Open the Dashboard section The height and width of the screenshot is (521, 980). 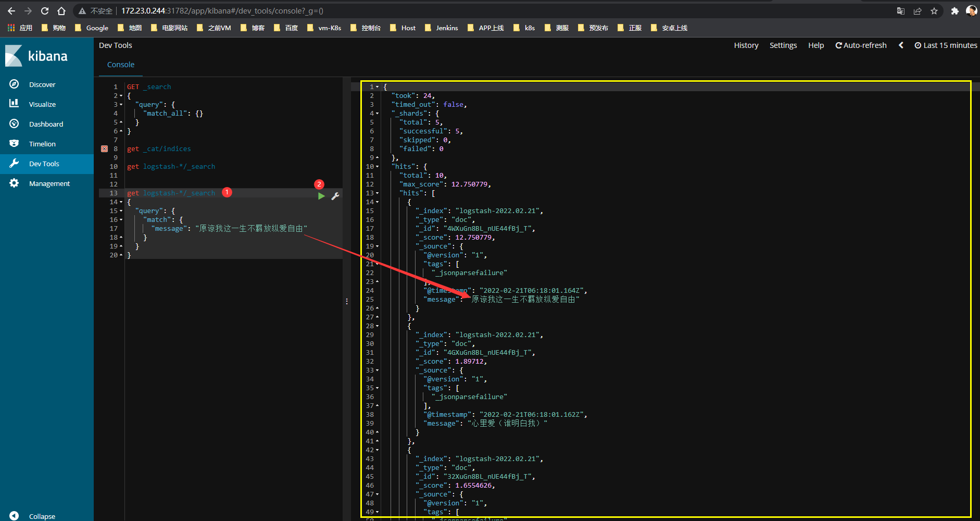(46, 124)
